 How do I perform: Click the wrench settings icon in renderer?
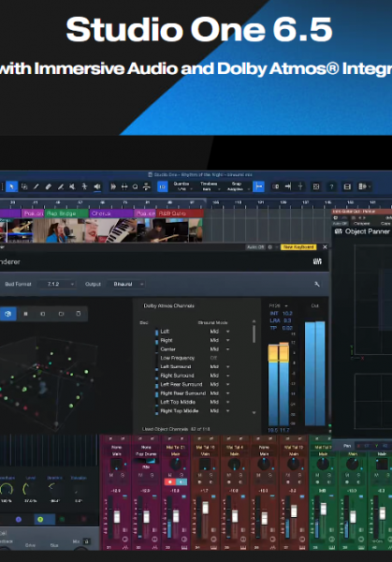pyautogui.click(x=317, y=284)
